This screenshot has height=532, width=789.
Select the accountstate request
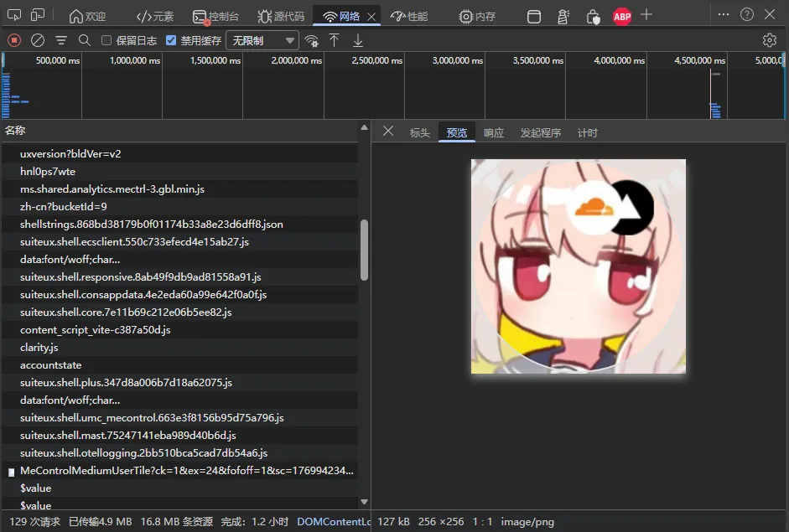point(51,364)
